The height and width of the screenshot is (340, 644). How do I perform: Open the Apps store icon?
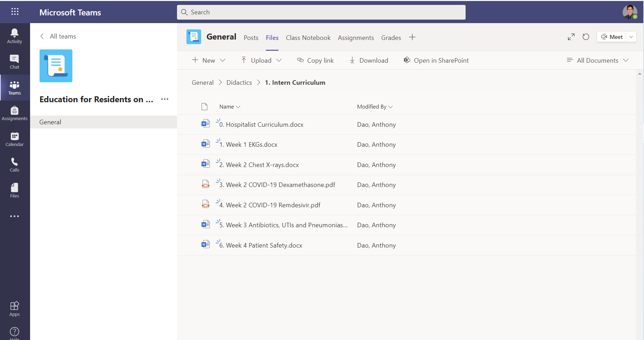[14, 308]
